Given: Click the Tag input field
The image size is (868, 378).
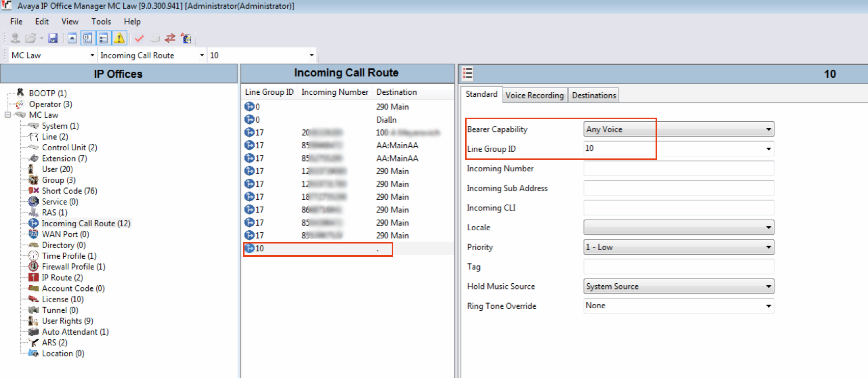Looking at the screenshot, I should point(679,267).
